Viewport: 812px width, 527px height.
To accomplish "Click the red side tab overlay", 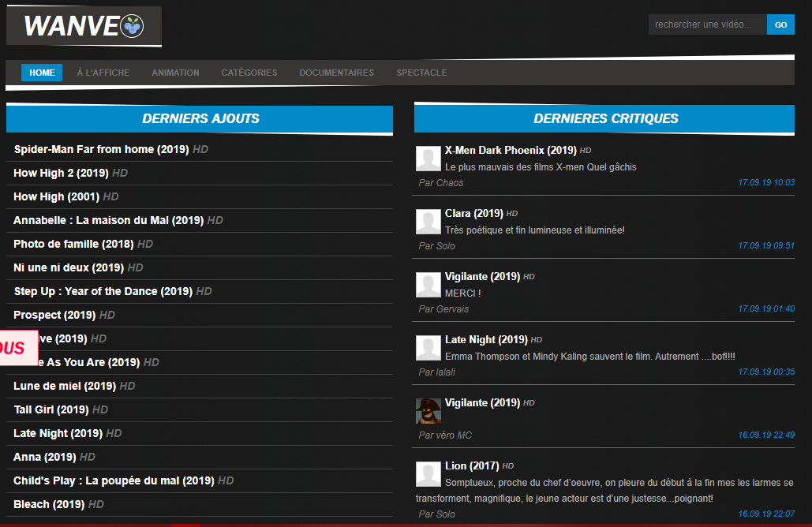I will [x=19, y=348].
